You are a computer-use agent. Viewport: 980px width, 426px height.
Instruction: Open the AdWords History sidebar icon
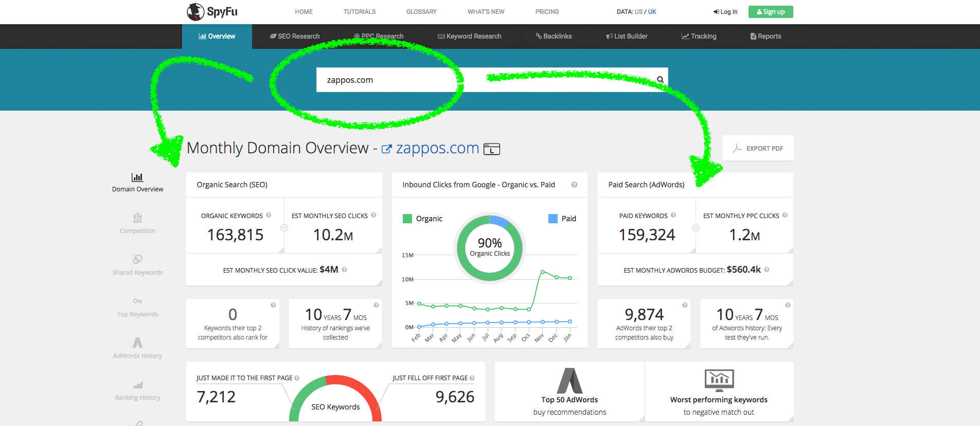[137, 343]
